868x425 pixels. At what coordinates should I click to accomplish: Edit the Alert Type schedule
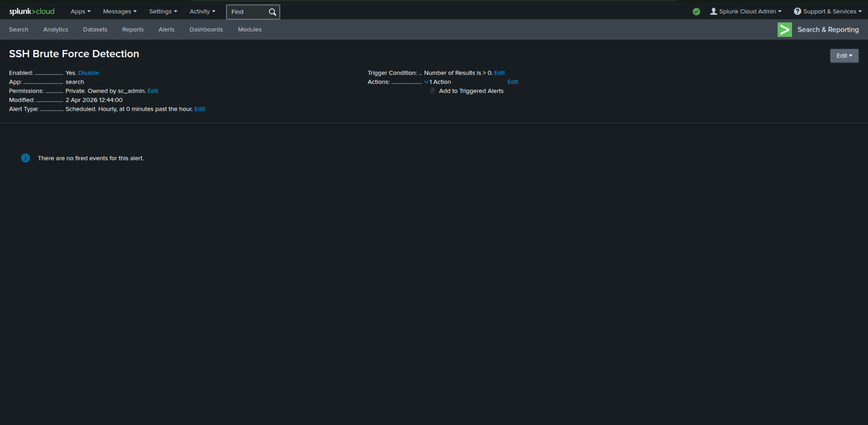coord(199,109)
